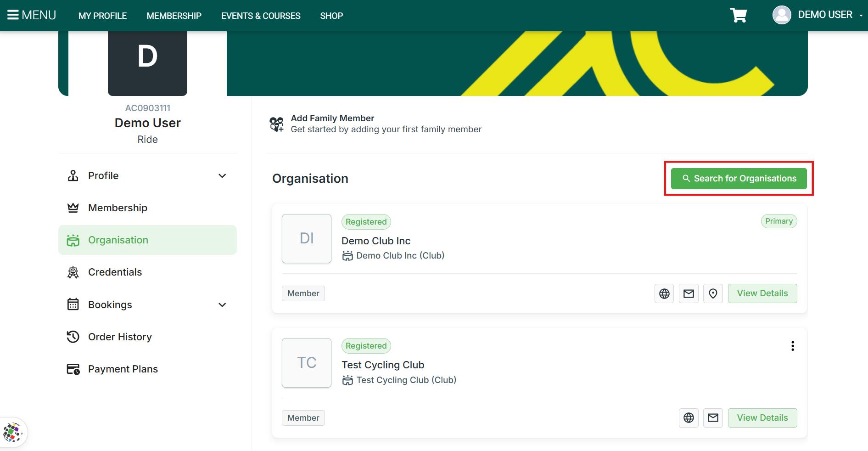Email Test Cycling Club via envelope icon
The height and width of the screenshot is (451, 868).
[713, 418]
